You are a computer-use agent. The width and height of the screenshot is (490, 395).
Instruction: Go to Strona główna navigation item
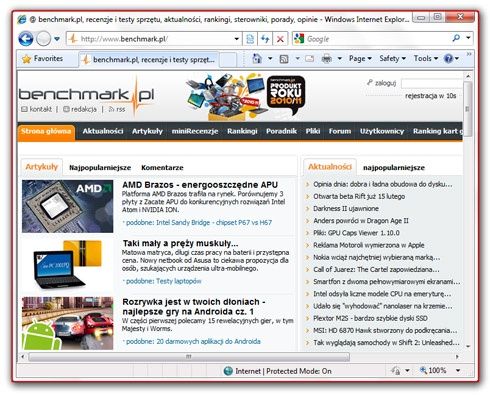[46, 131]
